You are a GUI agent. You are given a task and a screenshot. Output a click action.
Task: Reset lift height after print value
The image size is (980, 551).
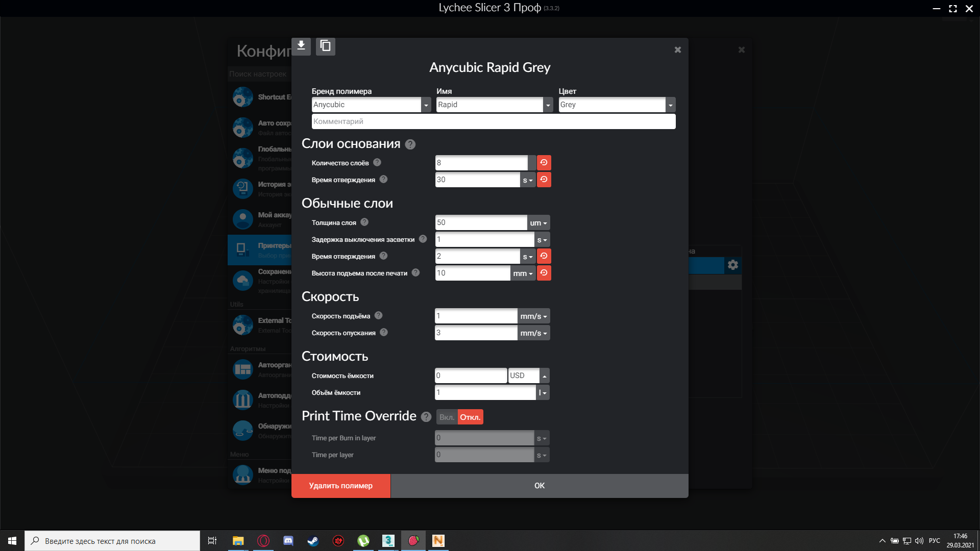pyautogui.click(x=544, y=273)
